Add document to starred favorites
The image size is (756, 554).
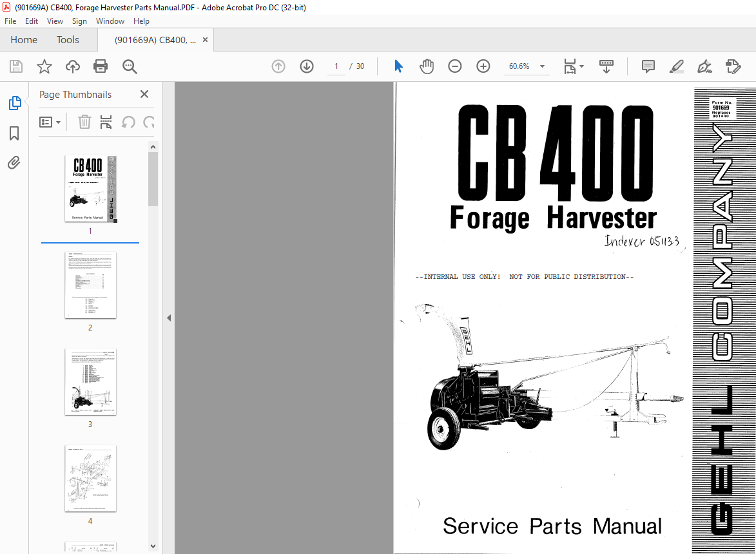point(44,66)
